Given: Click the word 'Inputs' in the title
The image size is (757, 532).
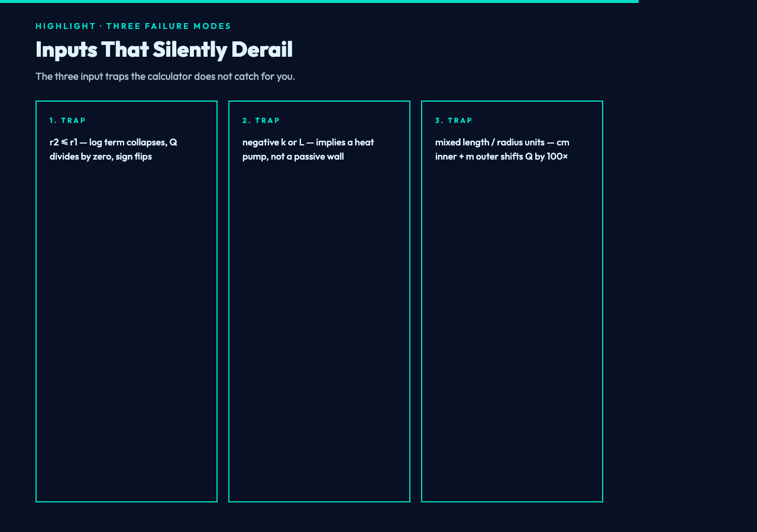Looking at the screenshot, I should (x=66, y=50).
